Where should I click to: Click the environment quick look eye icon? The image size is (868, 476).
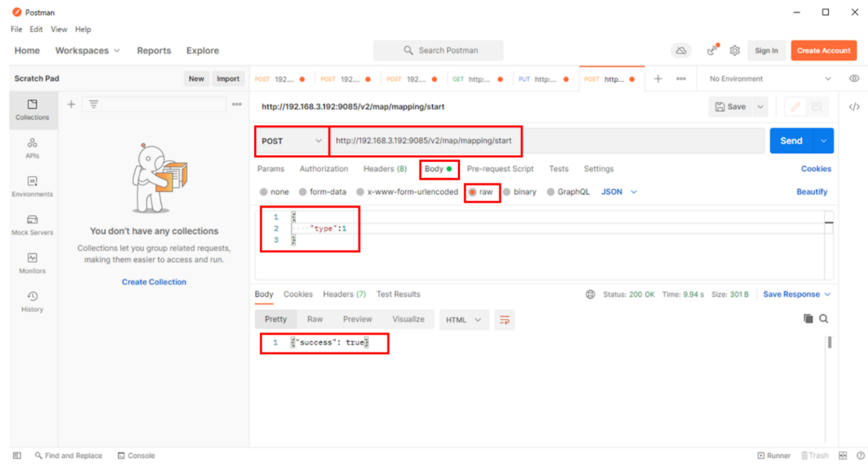[x=854, y=79]
